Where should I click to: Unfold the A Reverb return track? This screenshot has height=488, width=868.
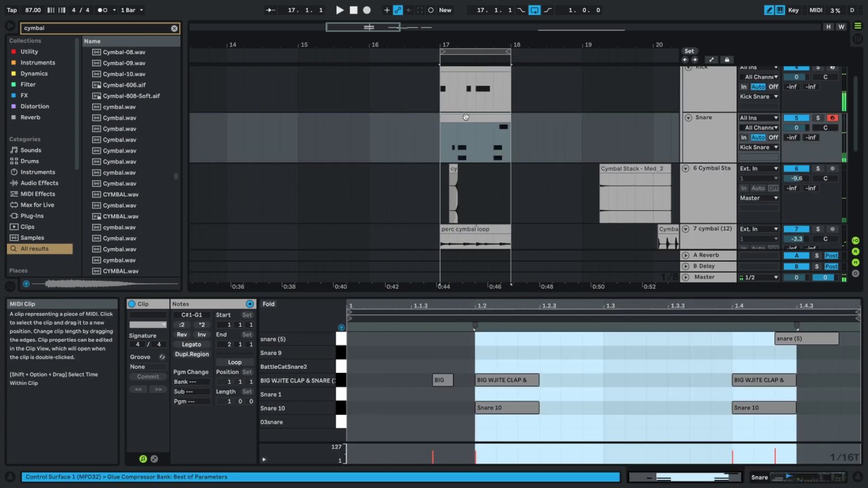click(686, 256)
